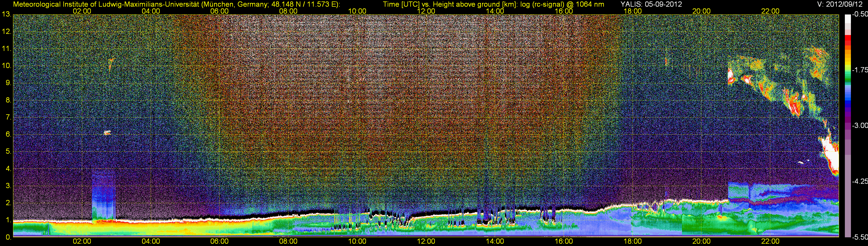The image size is (868, 246).
Task: Click the 18:00 label on the top time axis
Action: pos(632,11)
